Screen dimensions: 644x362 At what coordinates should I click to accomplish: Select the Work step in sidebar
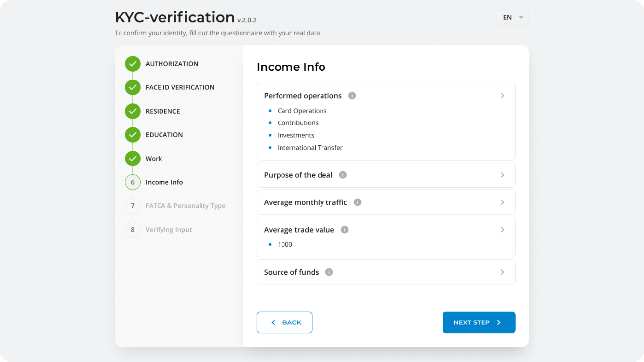[x=154, y=159]
